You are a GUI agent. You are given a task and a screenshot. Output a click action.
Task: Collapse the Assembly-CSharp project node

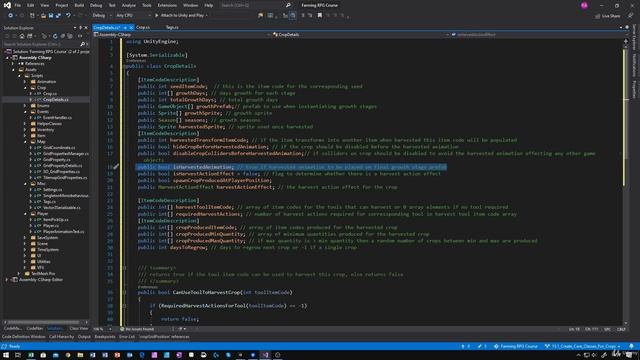(7, 58)
